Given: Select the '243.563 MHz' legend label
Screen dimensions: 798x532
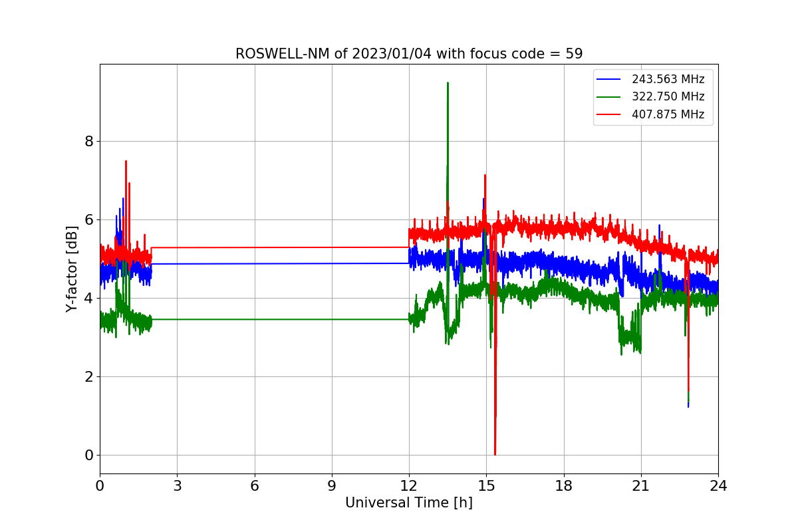Looking at the screenshot, I should [x=668, y=79].
